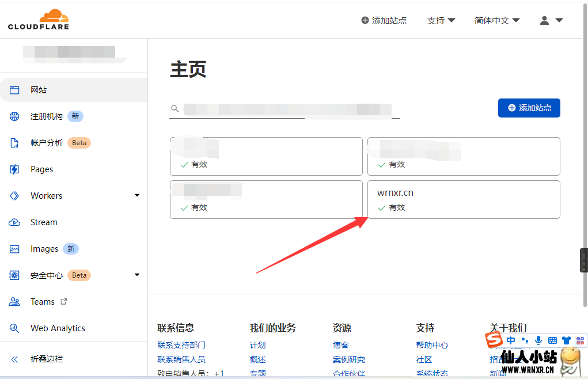Click the 我们的业务 footer heading
The width and height of the screenshot is (588, 379).
click(272, 328)
